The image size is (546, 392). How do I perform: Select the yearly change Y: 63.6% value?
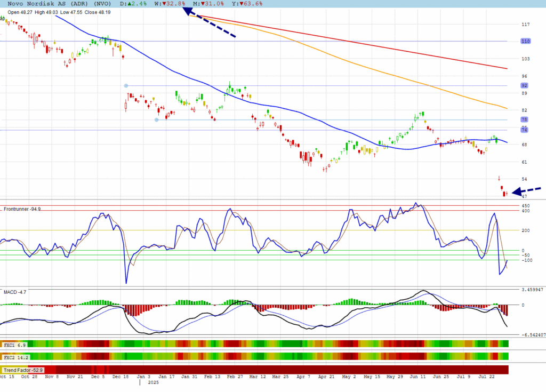(247, 4)
